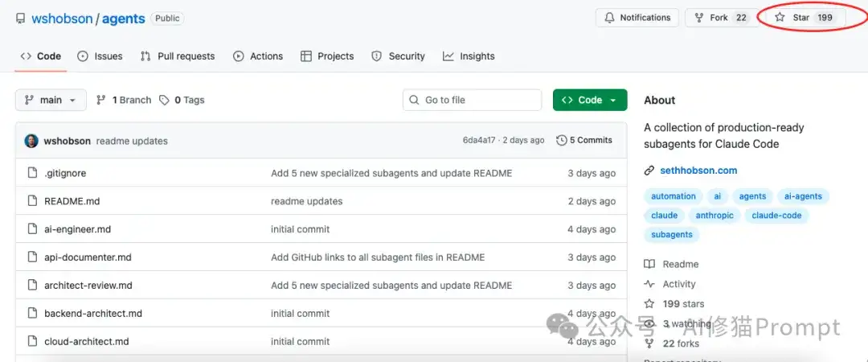The height and width of the screenshot is (362, 868).
Task: Select the ai topic tag
Action: [x=718, y=196]
